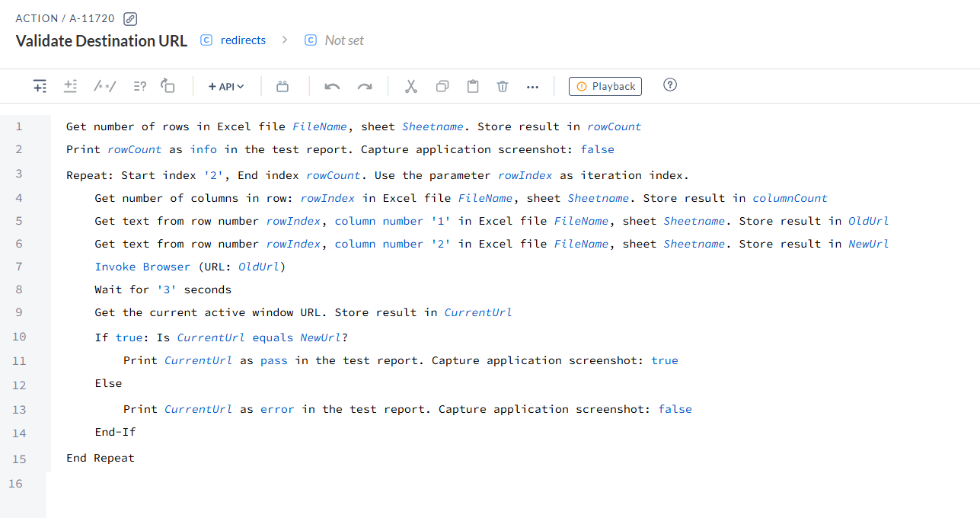Toggle screenshot capture value on line 11
This screenshot has height=518, width=980.
(664, 360)
